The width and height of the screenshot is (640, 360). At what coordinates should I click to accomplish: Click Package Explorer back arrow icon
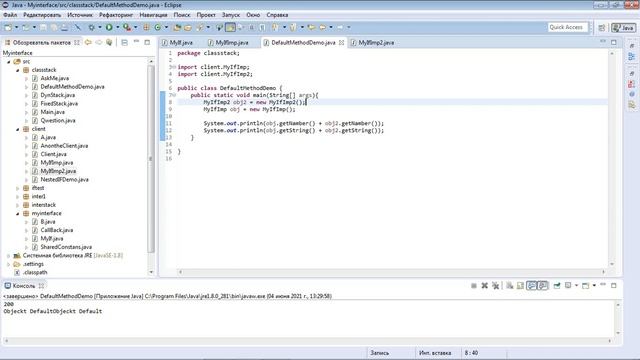(x=88, y=42)
